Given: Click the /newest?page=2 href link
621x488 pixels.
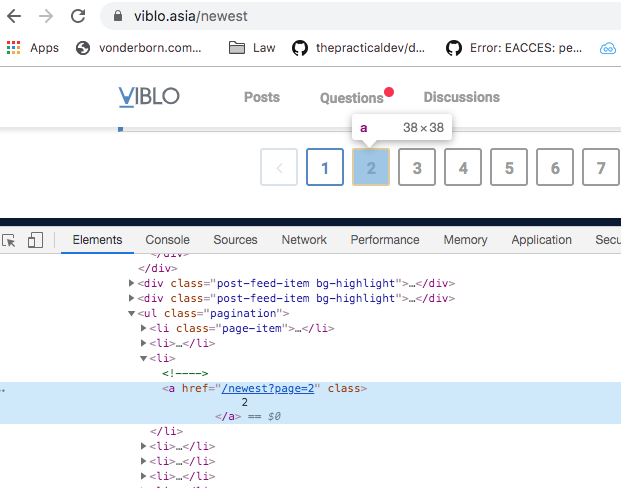Looking at the screenshot, I should 269,388.
